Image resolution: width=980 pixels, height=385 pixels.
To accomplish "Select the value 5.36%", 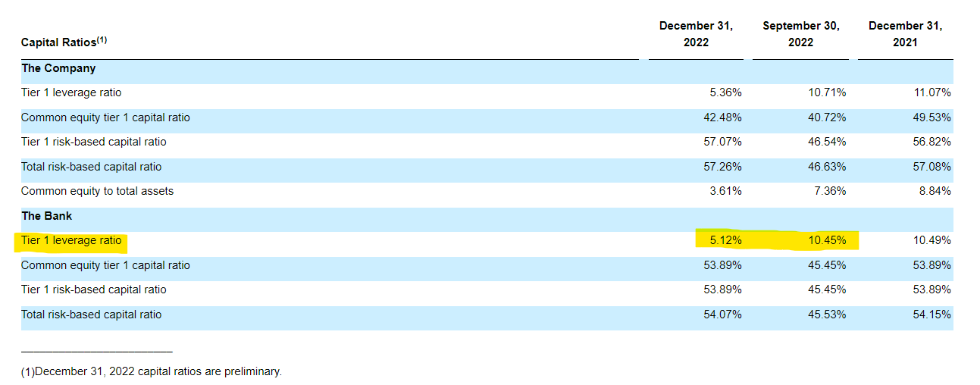I will click(725, 92).
